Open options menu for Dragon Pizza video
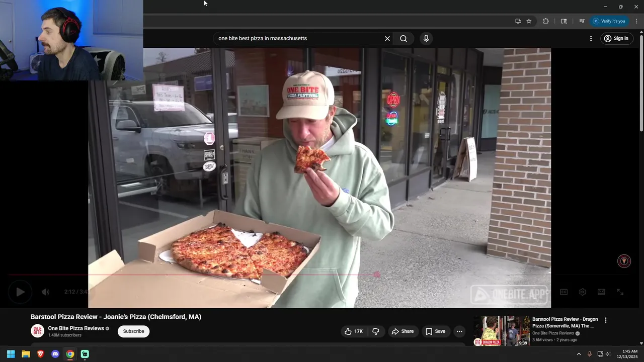The width and height of the screenshot is (644, 362). (x=606, y=320)
